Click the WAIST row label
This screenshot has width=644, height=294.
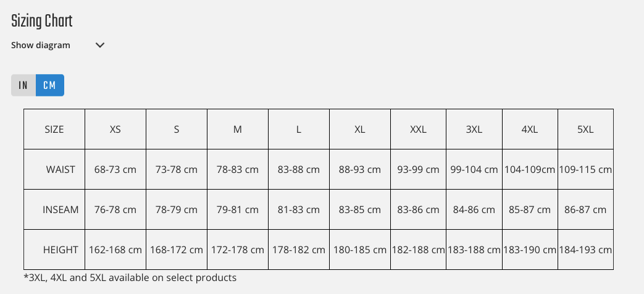[61, 169]
